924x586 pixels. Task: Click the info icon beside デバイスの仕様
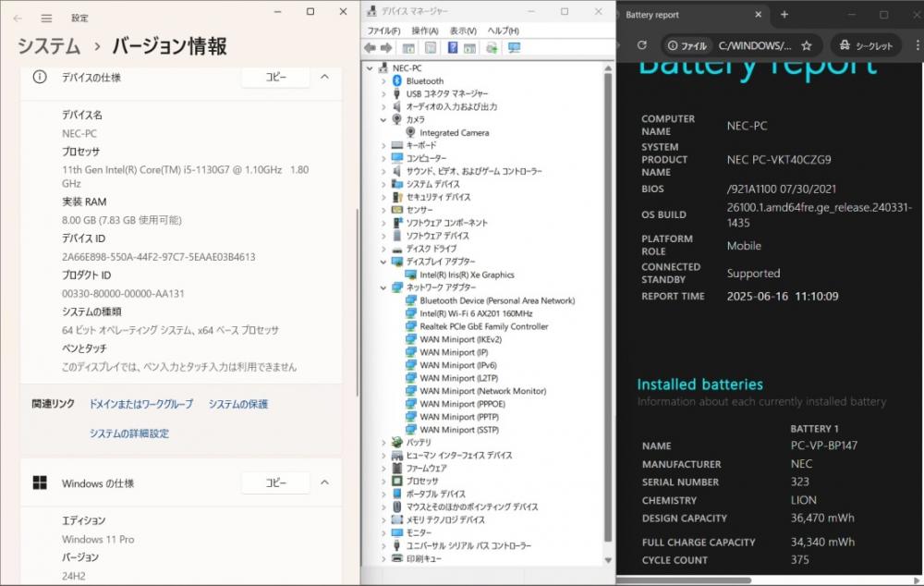pyautogui.click(x=40, y=78)
